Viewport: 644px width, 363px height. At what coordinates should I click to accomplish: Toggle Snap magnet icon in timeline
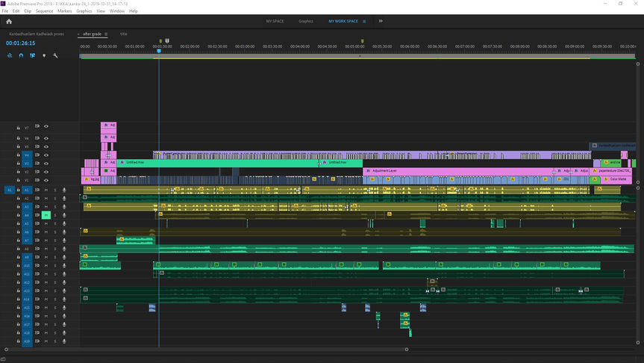21,55
